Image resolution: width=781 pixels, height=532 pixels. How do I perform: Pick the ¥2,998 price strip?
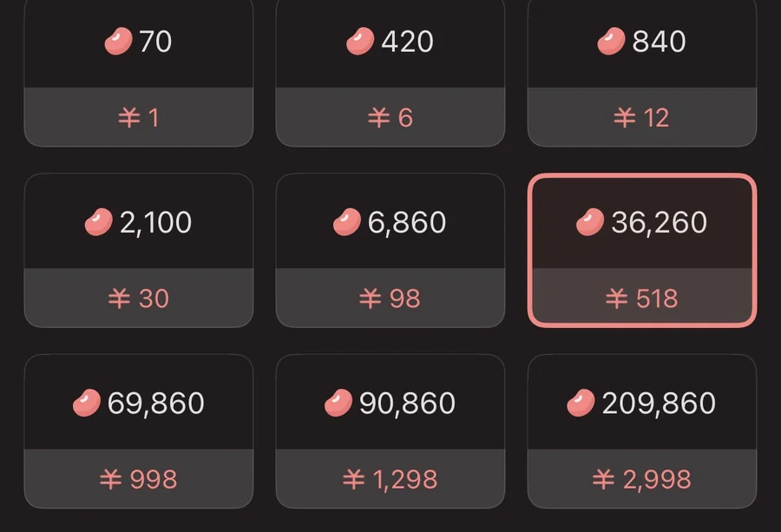642,479
